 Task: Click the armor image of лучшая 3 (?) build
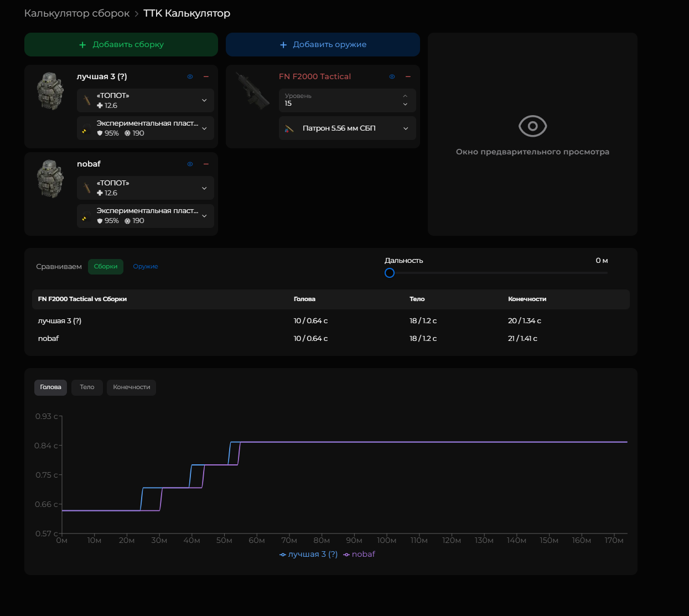(x=50, y=91)
